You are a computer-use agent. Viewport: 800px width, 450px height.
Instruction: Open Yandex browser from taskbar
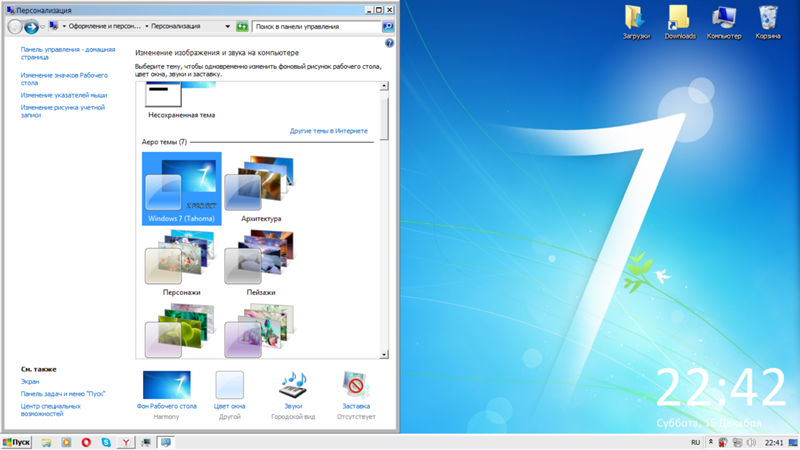126,442
